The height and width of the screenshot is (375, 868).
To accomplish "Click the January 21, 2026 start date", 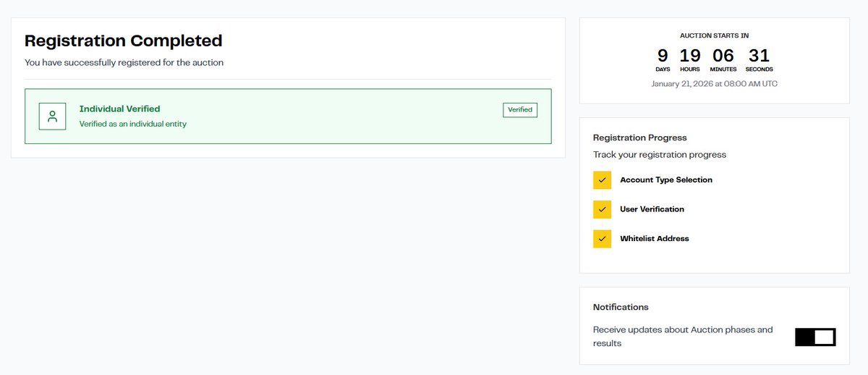I will [715, 84].
